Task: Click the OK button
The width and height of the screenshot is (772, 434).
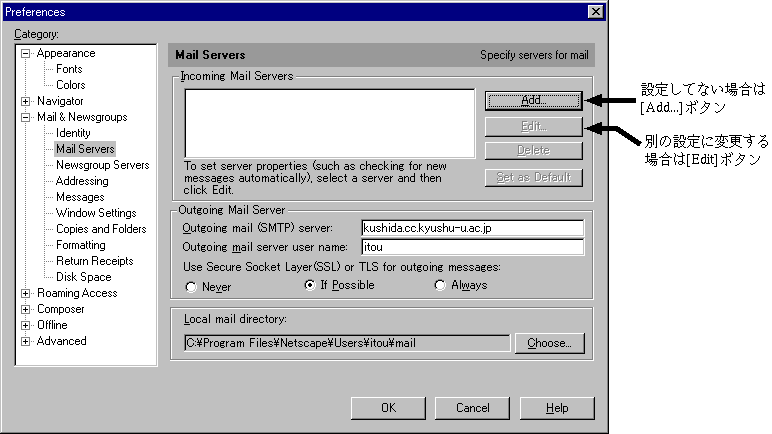Action: [x=388, y=408]
